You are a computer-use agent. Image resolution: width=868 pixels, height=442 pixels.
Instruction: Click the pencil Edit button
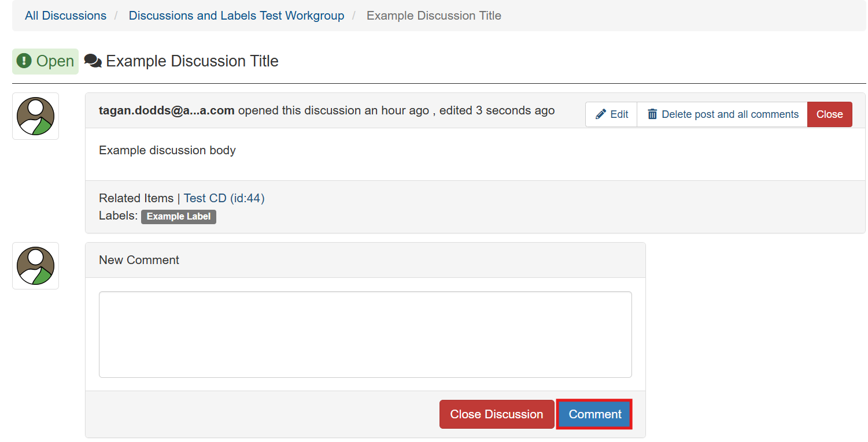click(611, 114)
